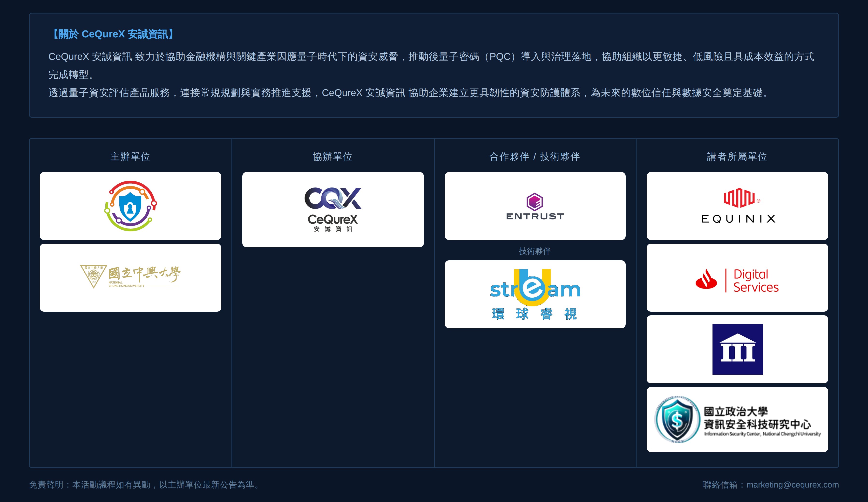Open the National Chung Hsing University logo card
Image resolution: width=868 pixels, height=502 pixels.
[130, 277]
